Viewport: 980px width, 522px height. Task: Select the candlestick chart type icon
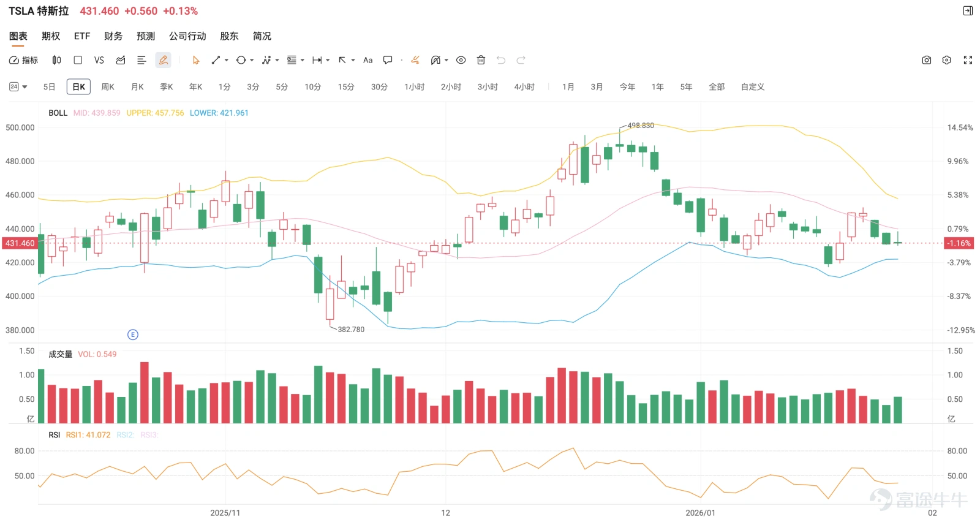(x=56, y=60)
